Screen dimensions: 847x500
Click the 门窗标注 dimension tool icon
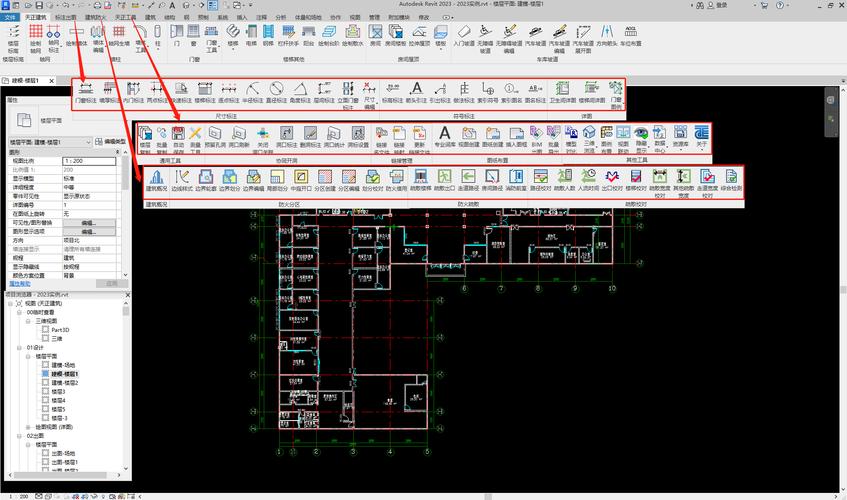click(87, 91)
